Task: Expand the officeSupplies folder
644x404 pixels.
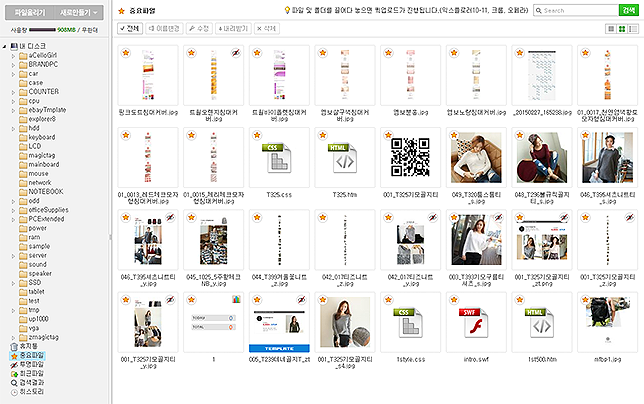Action: 13,210
